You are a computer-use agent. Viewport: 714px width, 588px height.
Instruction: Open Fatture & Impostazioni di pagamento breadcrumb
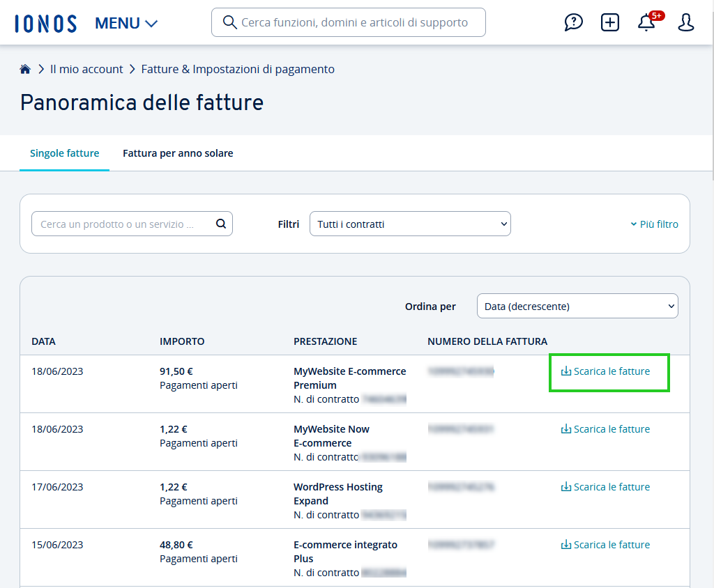[x=238, y=69]
